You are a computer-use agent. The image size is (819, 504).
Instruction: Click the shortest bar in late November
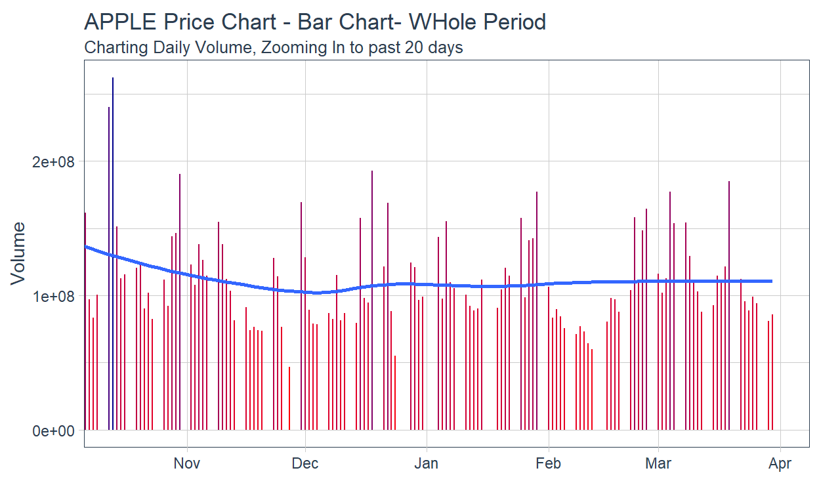[289, 400]
